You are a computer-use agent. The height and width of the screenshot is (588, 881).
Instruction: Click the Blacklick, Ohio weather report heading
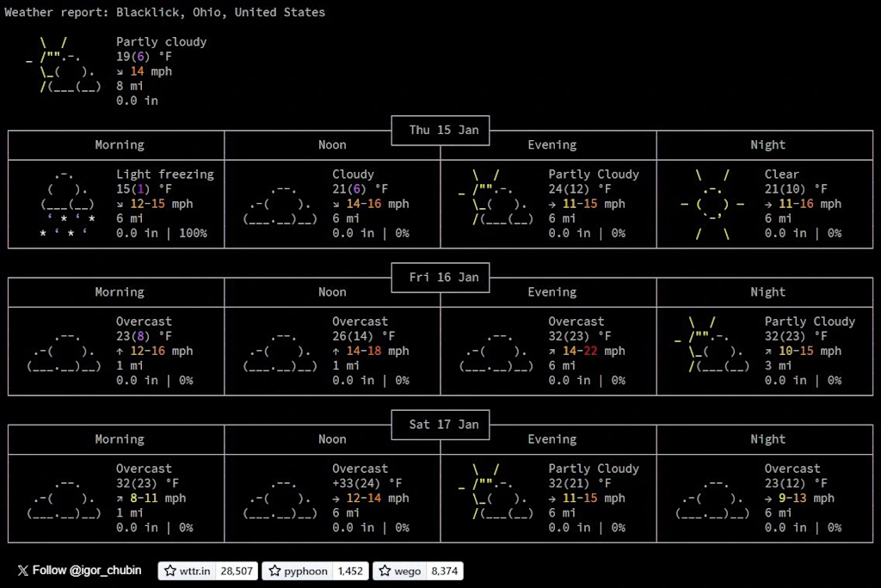click(165, 12)
